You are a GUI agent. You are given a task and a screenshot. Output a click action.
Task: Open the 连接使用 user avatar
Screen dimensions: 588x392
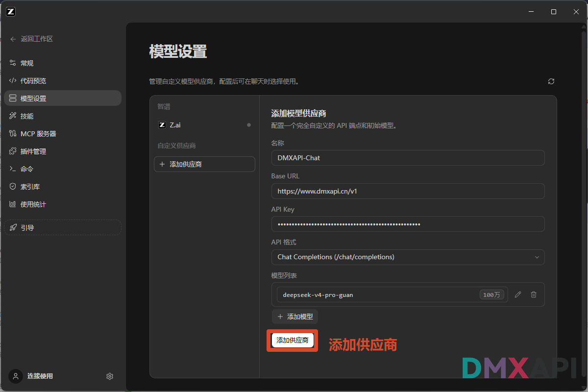[16, 376]
